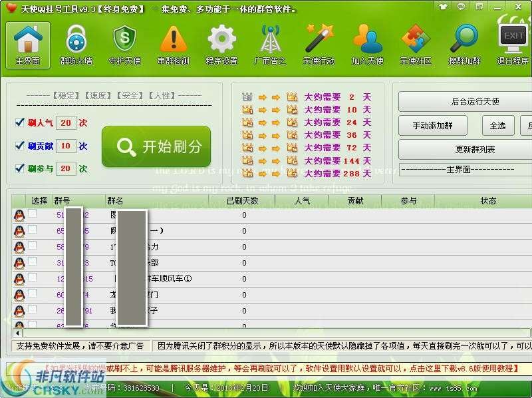This screenshot has height=398, width=532.
Task: Open the 主界面 home icon
Action: [28, 45]
